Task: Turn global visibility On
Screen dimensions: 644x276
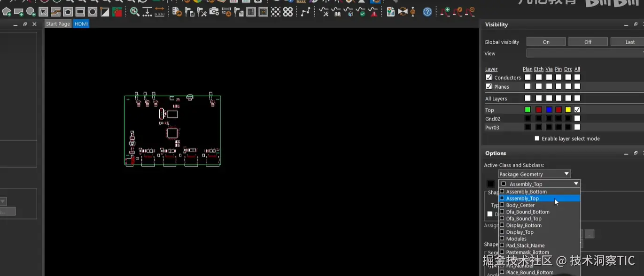Action: (x=546, y=42)
